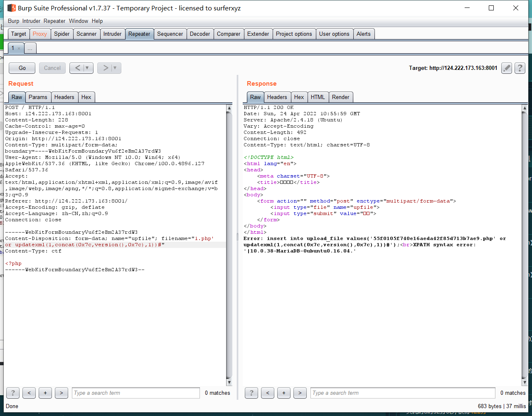Screen dimensions: 532x416
Task: Click response search help question mark button
Action: tap(251, 393)
